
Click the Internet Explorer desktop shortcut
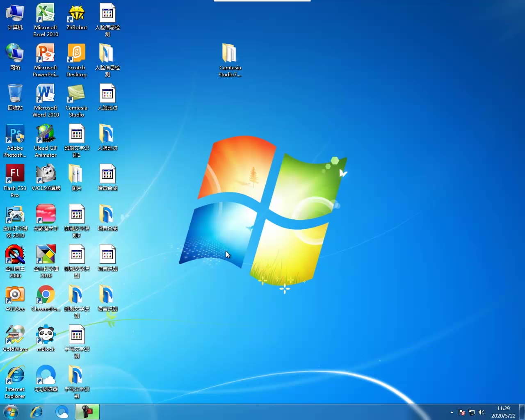coord(15,382)
